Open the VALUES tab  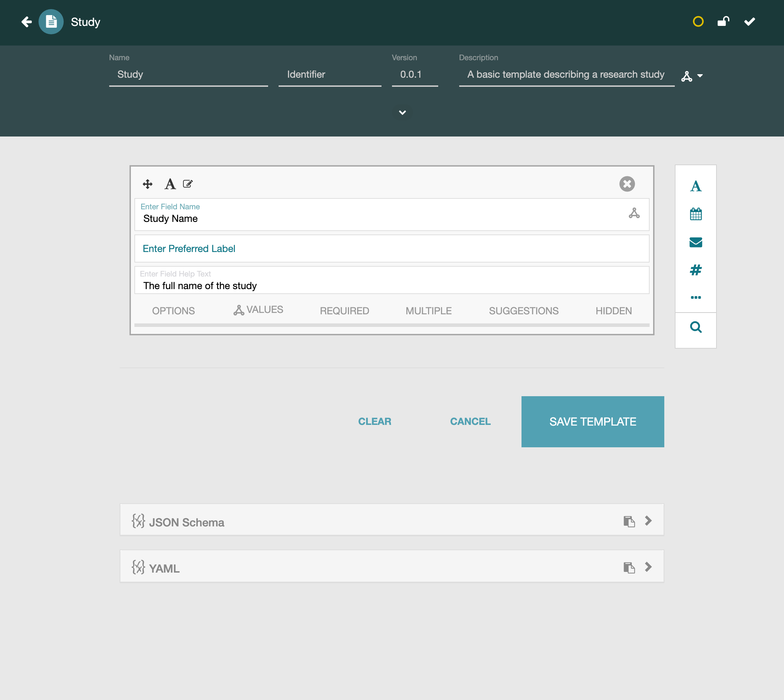point(258,310)
